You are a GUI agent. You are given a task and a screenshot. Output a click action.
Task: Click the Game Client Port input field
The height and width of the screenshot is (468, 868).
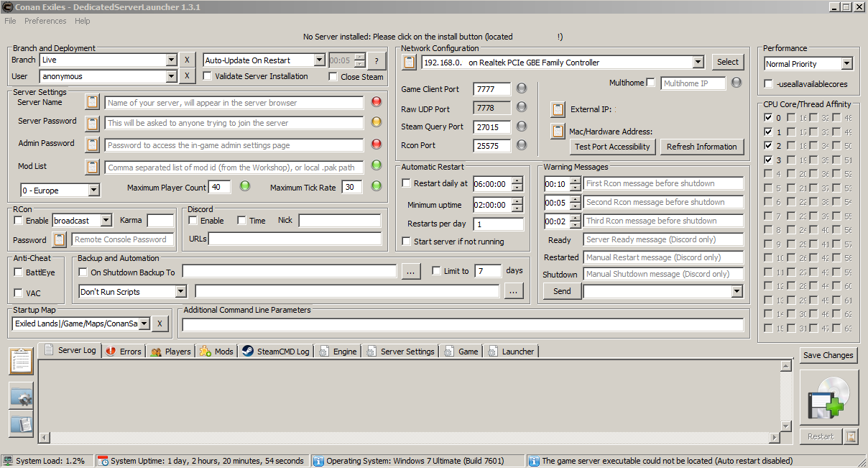coord(492,89)
